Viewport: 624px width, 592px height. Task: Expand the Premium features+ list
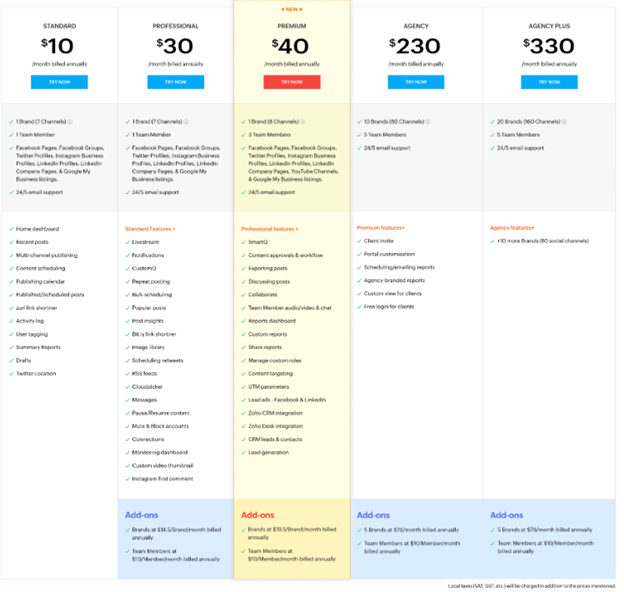coord(380,228)
